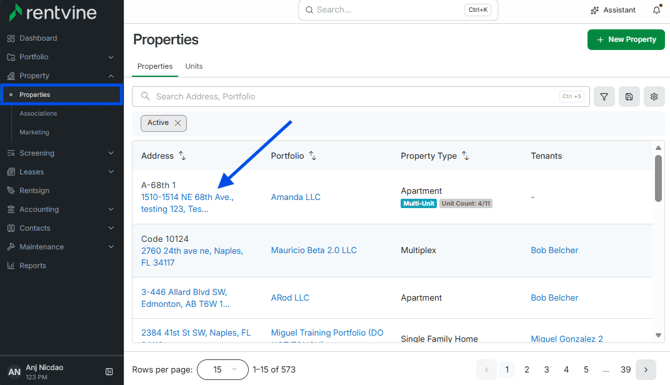Open 3-446 Allard Blvd SW property

click(185, 298)
